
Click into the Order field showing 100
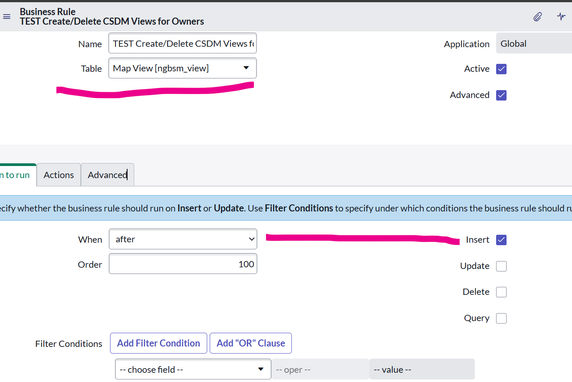pyautogui.click(x=183, y=264)
